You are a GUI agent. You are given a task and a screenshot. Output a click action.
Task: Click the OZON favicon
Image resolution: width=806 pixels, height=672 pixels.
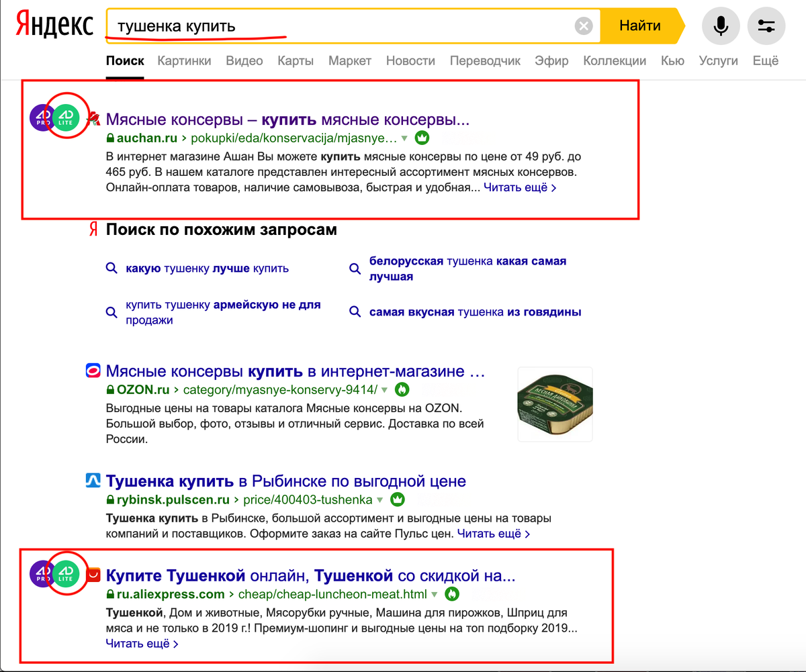point(93,371)
